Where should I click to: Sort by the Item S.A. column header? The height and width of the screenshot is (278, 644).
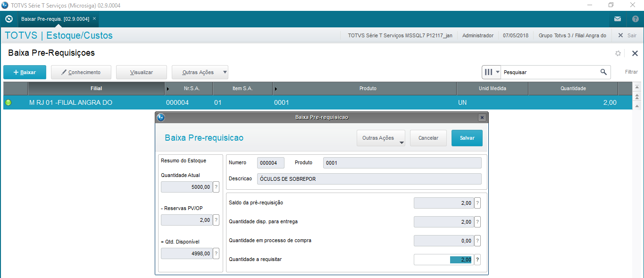(x=243, y=88)
